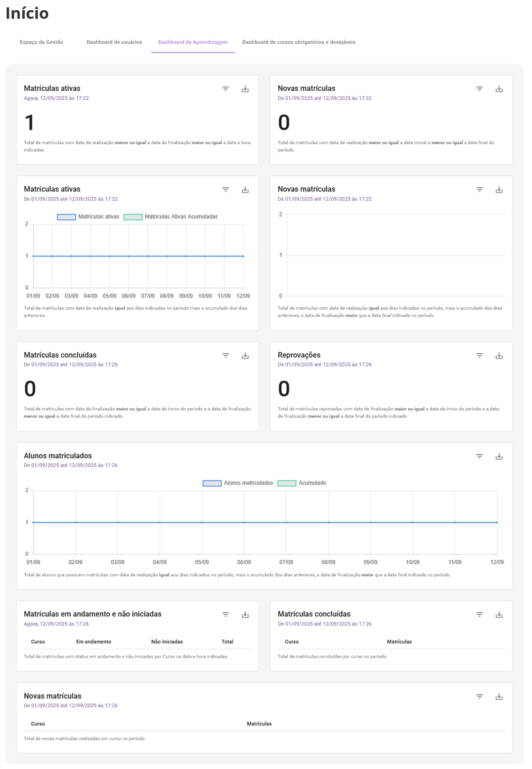Select the Dashboard de Aprendizagem tab

pyautogui.click(x=193, y=42)
